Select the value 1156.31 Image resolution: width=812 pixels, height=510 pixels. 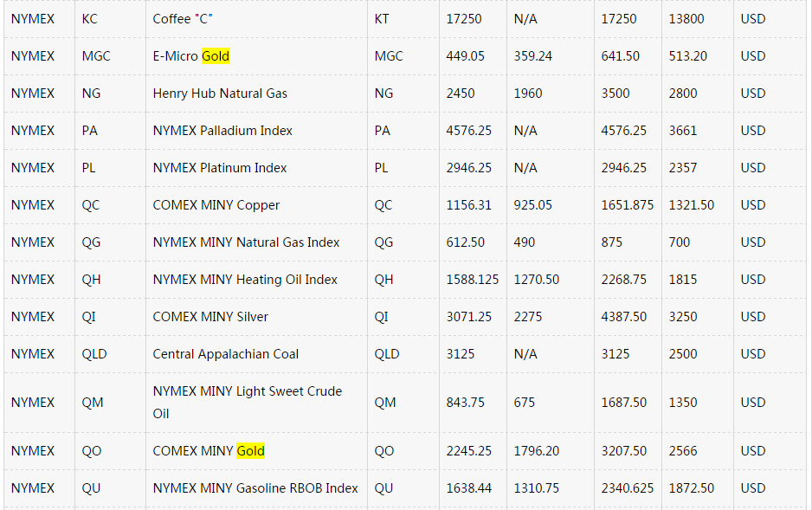(x=468, y=205)
